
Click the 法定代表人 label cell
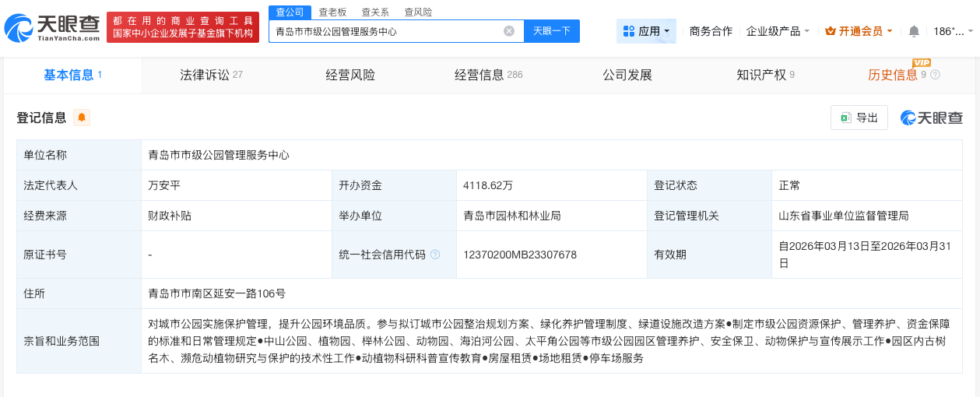[79, 185]
